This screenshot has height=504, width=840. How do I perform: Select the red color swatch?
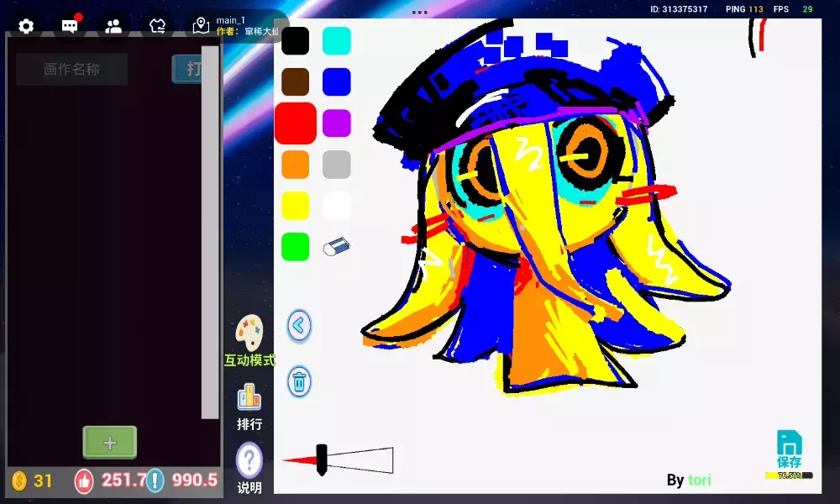(x=296, y=123)
